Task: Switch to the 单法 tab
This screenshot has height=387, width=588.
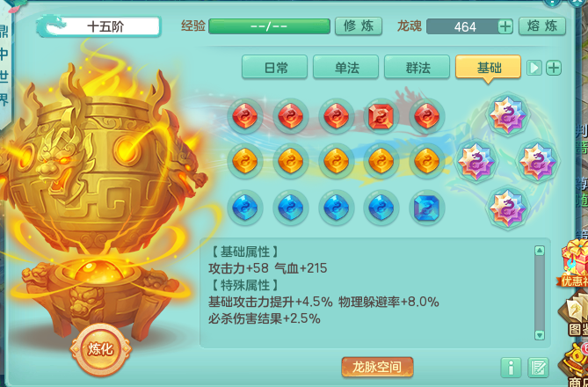Action: [345, 68]
